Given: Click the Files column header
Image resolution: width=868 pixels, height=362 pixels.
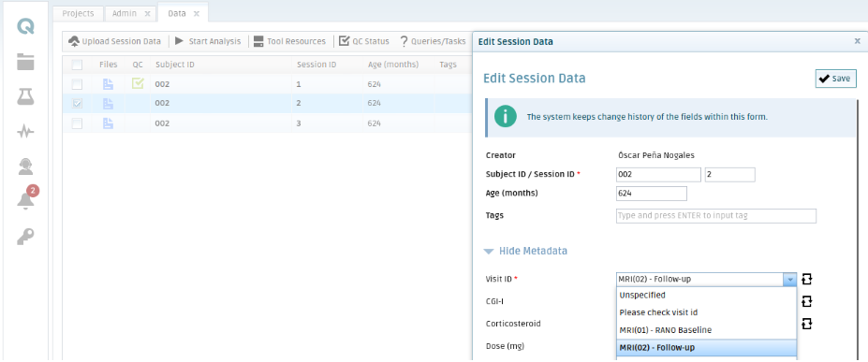Looking at the screenshot, I should [109, 65].
